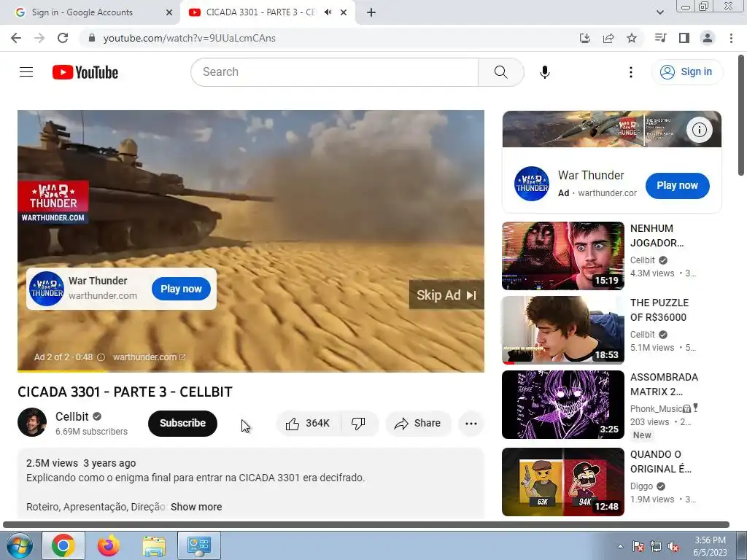This screenshot has width=747, height=560.
Task: Open Chrome profile avatar menu
Action: (x=708, y=38)
